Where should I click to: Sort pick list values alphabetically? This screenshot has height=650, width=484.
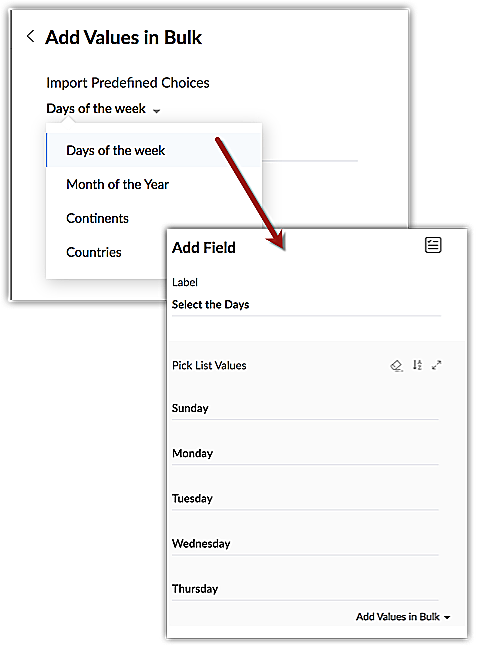[417, 365]
